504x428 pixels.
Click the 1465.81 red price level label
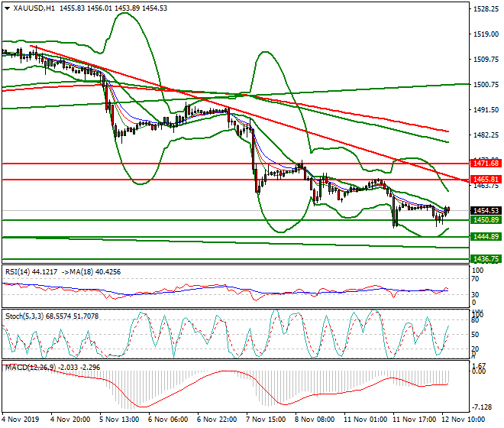486,180
